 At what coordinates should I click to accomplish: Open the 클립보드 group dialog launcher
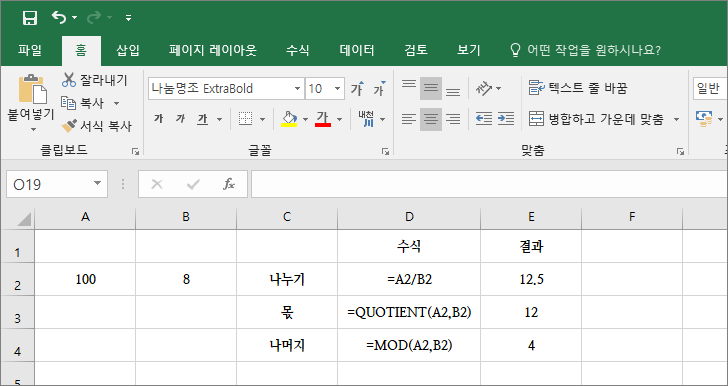[x=136, y=151]
